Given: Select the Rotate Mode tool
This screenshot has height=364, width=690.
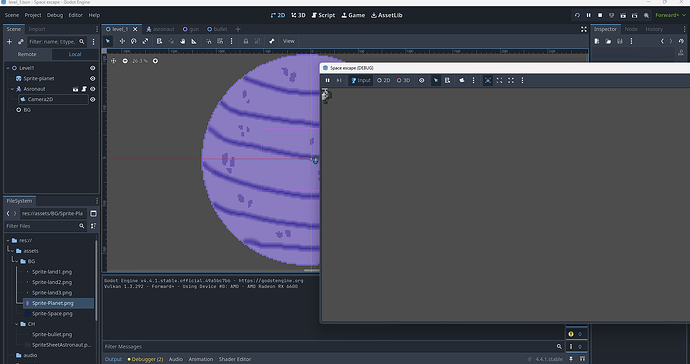Looking at the screenshot, I should click(x=133, y=41).
